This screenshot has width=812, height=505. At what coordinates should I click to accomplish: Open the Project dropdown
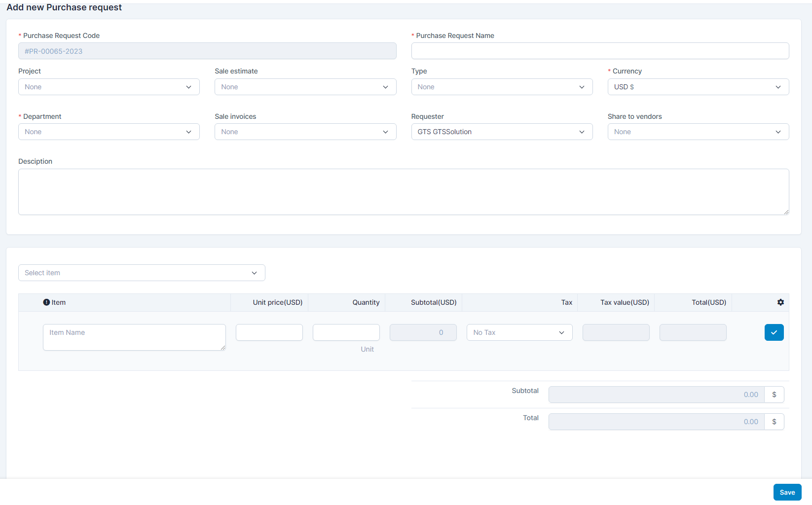pyautogui.click(x=109, y=87)
